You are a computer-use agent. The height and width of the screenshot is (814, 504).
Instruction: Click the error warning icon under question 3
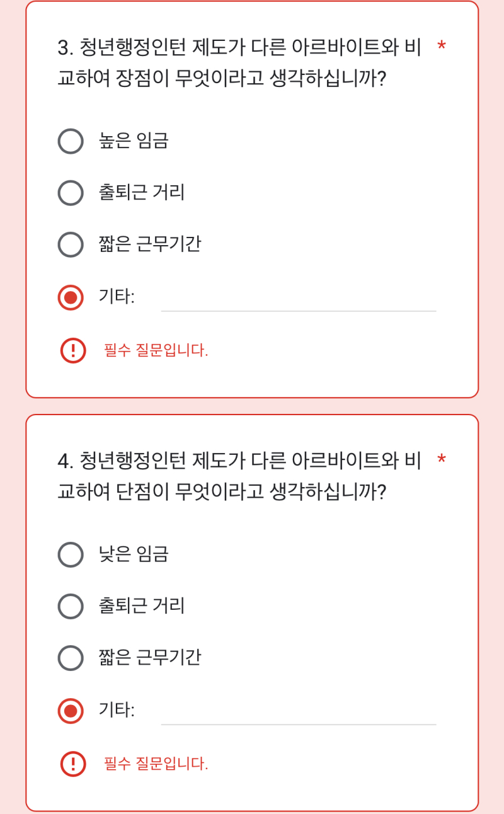73,350
